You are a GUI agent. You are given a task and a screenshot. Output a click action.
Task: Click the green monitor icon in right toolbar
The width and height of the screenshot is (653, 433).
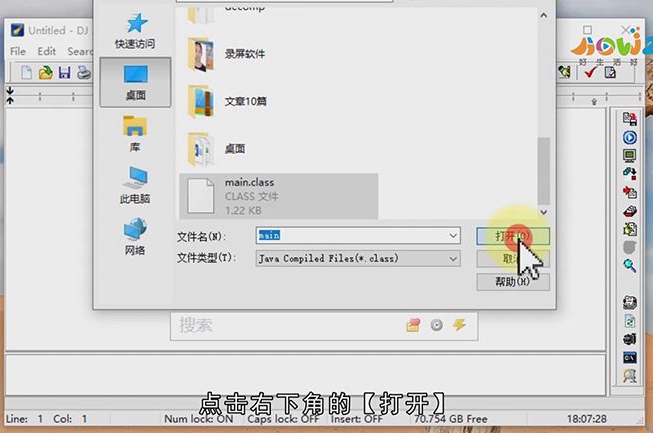click(x=630, y=156)
